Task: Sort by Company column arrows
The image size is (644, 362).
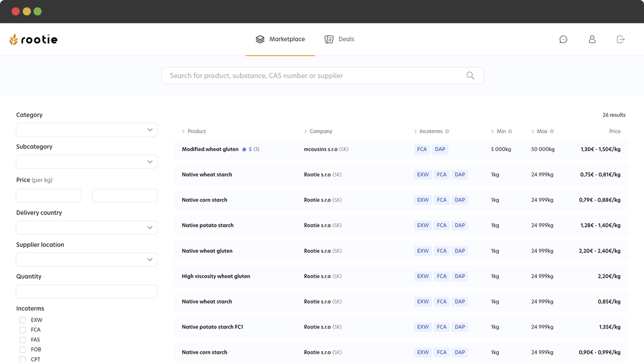Action: tap(306, 131)
